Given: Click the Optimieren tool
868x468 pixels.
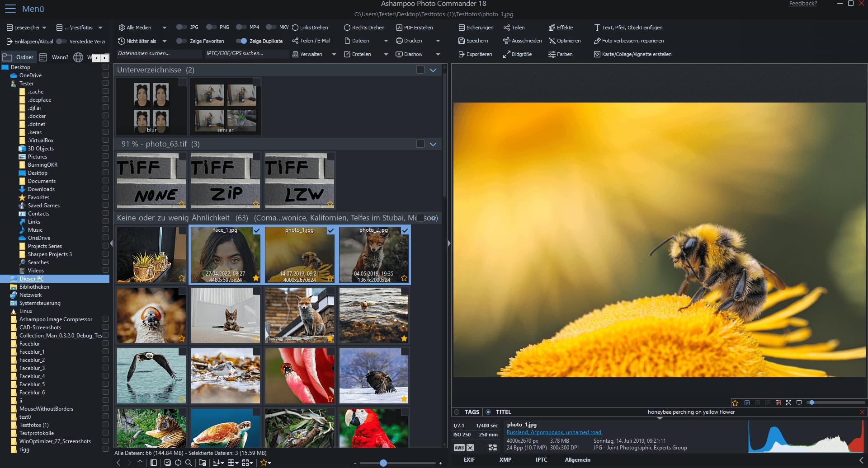Looking at the screenshot, I should pos(565,41).
